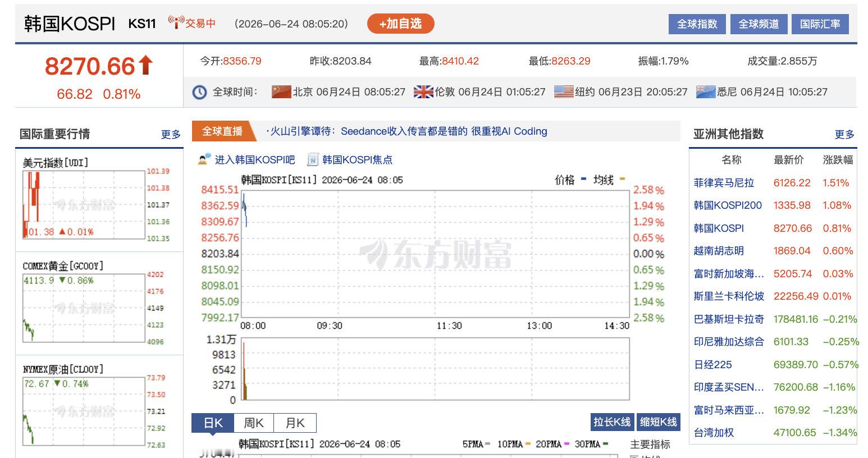The width and height of the screenshot is (868, 458).
Task: Open the 全球指数 page
Action: point(697,24)
